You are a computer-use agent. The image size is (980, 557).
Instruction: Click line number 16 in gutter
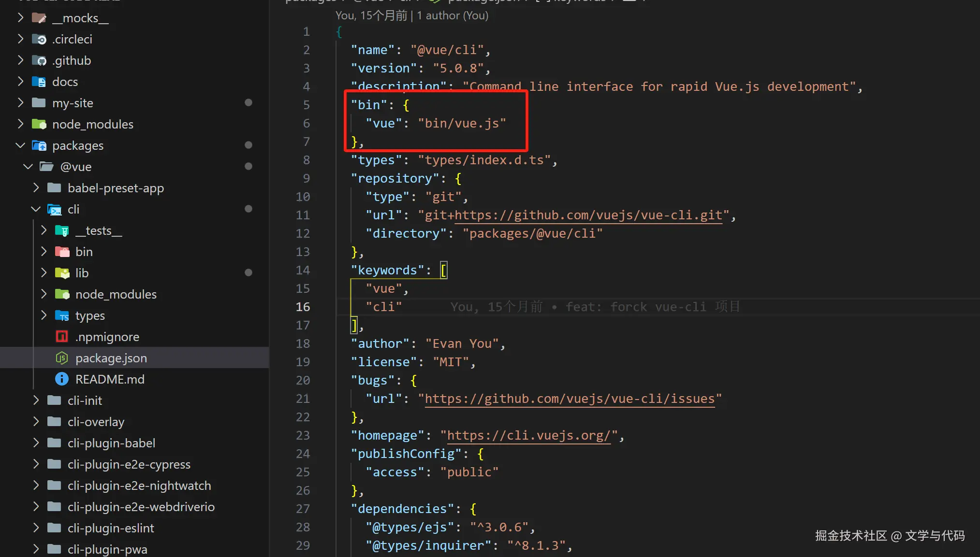(x=303, y=307)
